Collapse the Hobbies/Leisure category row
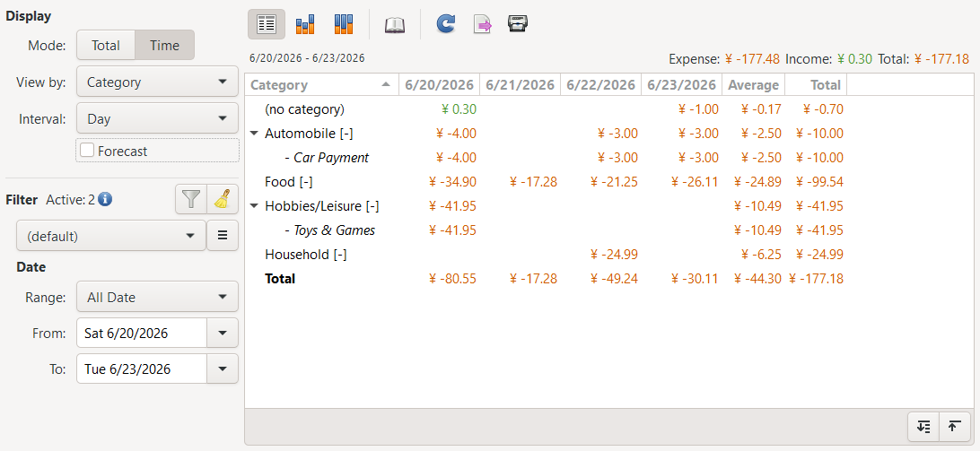 click(x=254, y=205)
